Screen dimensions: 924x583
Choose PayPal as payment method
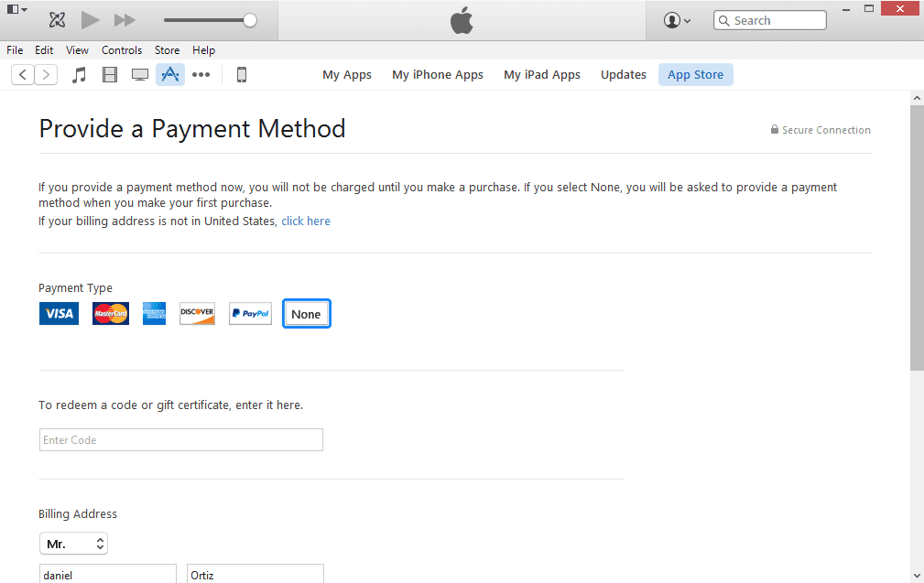249,313
